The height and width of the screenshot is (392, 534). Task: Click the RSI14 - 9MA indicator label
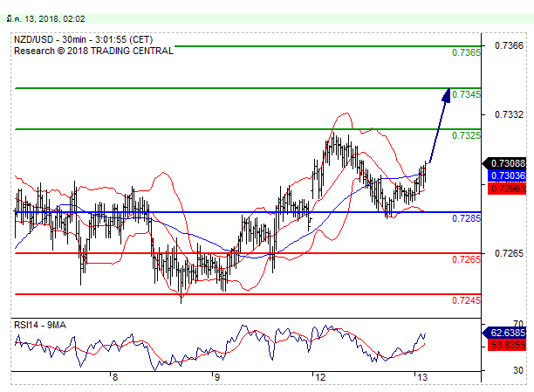(40, 325)
